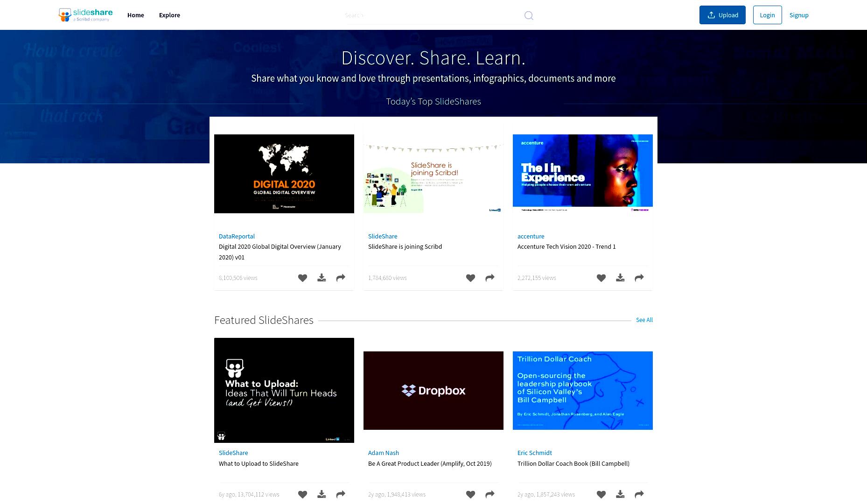Download the Trillion Dollar Coach Book deck
Screen dimensions: 867x504
(620, 494)
